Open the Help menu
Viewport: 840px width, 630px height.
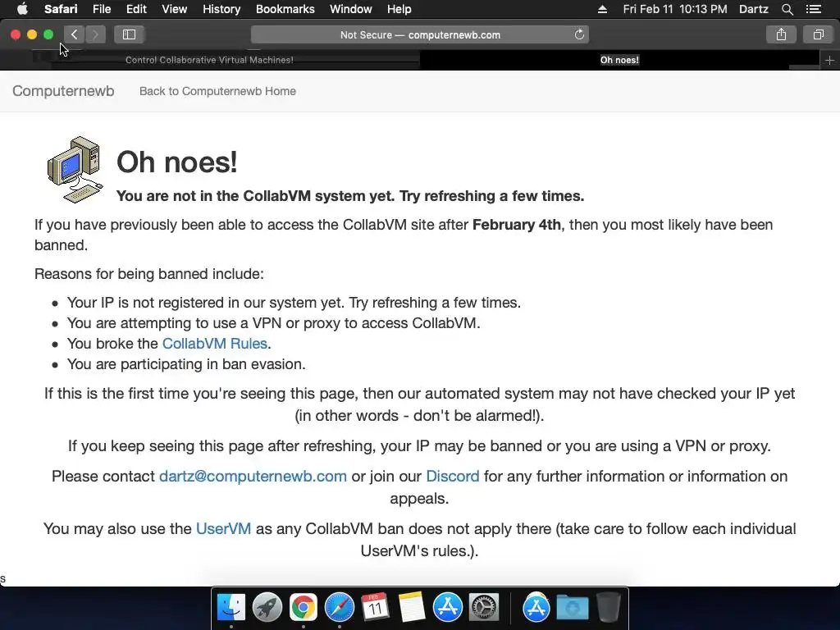tap(399, 9)
